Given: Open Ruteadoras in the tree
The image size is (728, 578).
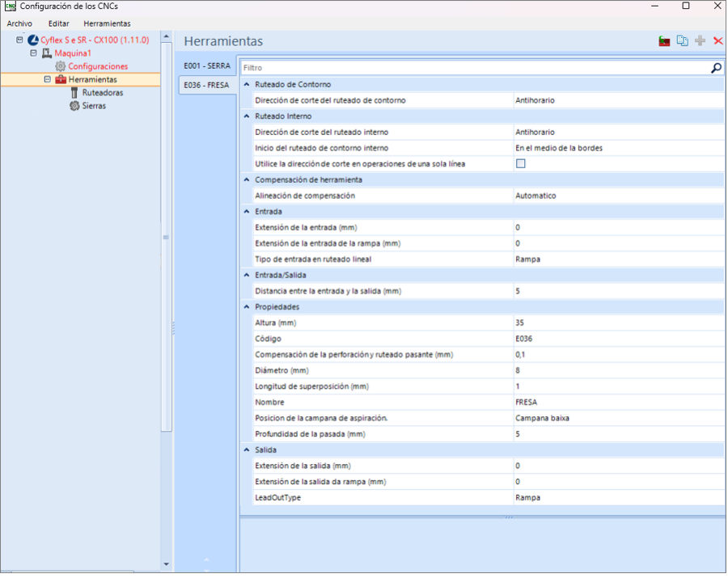Looking at the screenshot, I should click(103, 93).
